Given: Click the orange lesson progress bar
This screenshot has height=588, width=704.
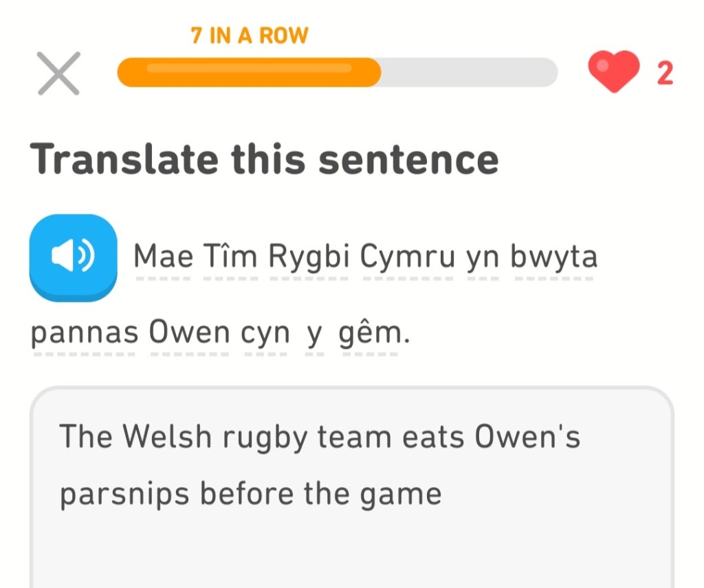Looking at the screenshot, I should pos(337,72).
